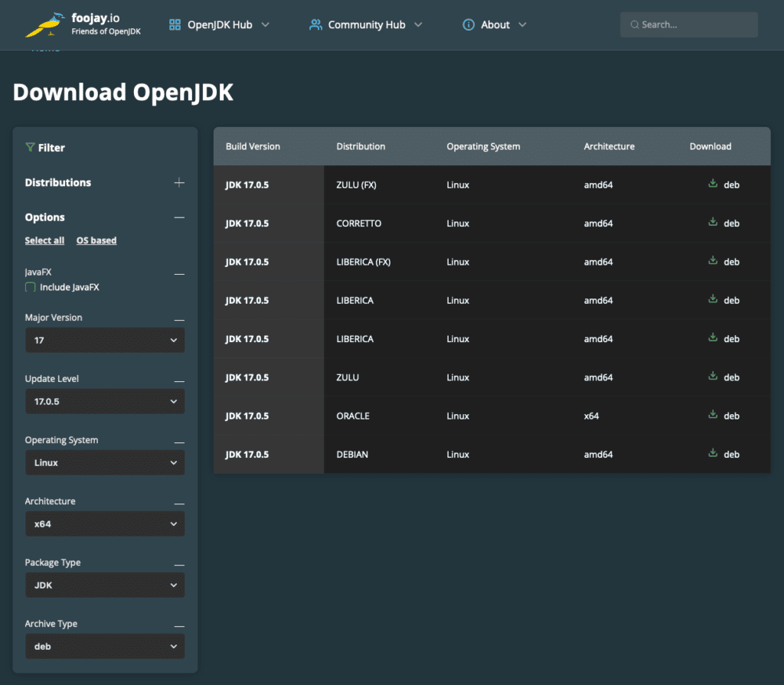Open the Major Version dropdown showing 17
The width and height of the screenshot is (784, 685).
tap(105, 340)
